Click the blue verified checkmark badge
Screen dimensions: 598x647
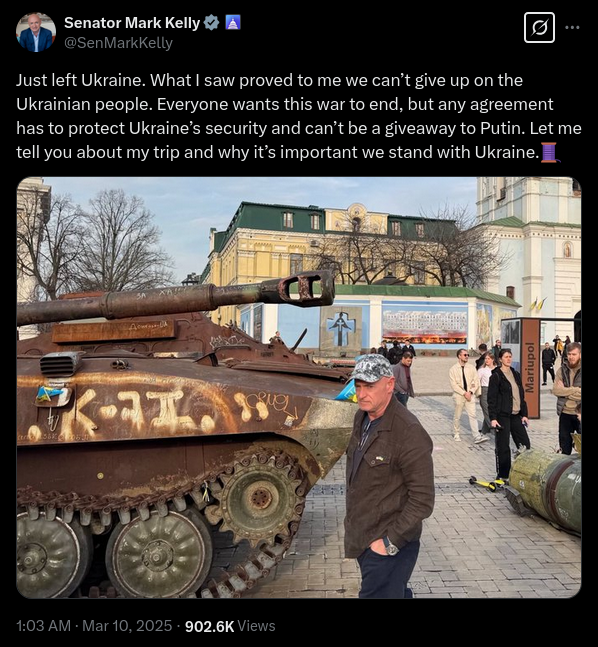coord(212,23)
